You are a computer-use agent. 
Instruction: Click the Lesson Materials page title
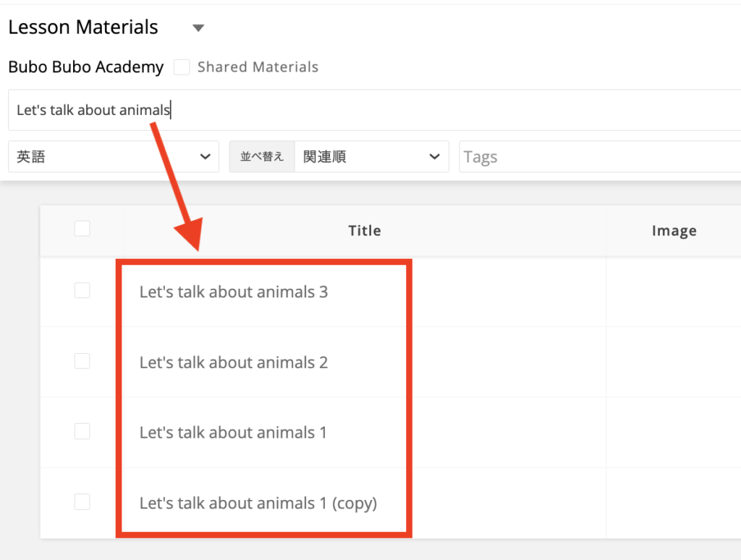[83, 27]
